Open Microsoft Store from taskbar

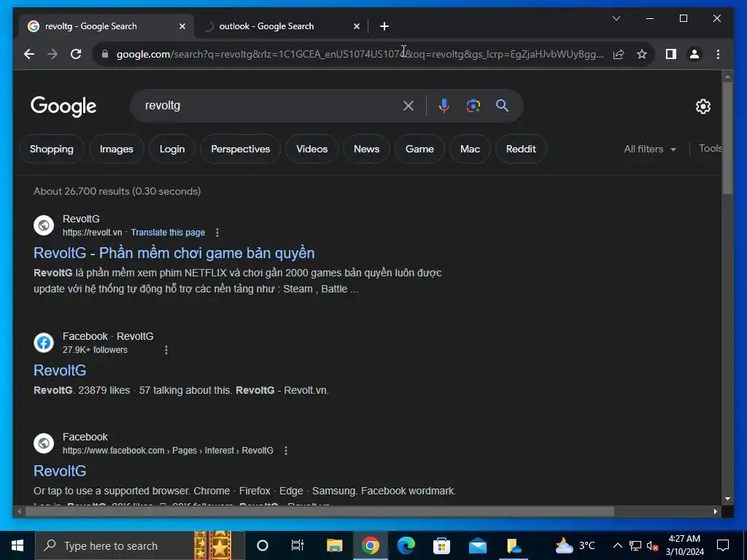(x=441, y=545)
